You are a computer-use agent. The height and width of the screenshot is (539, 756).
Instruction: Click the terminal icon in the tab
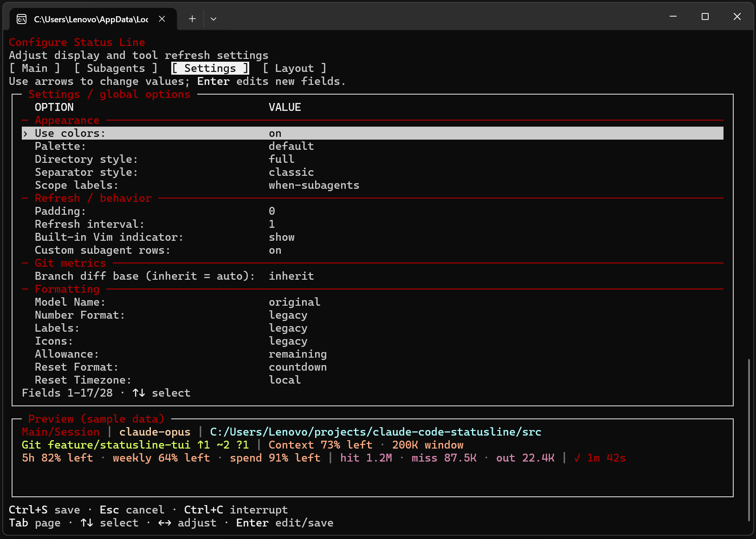tap(21, 19)
